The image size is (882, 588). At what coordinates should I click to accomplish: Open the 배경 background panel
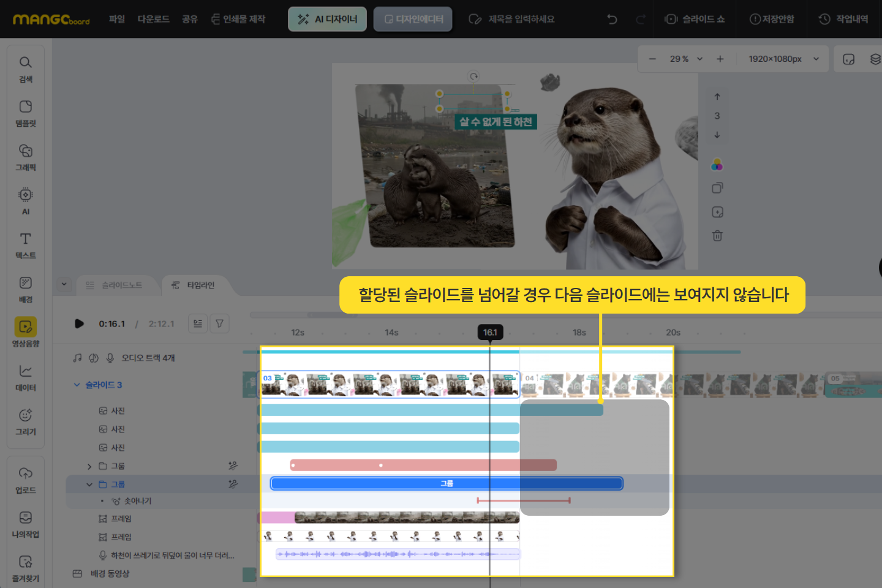pos(25,289)
